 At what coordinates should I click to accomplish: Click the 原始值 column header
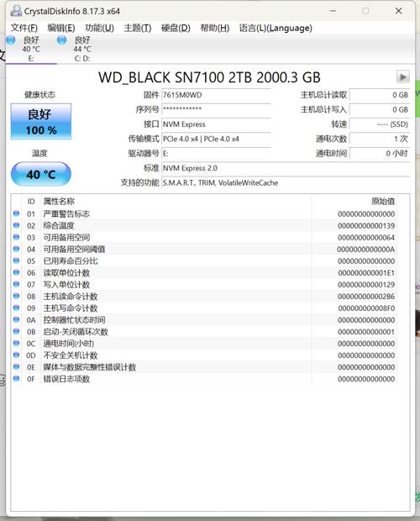pos(383,201)
